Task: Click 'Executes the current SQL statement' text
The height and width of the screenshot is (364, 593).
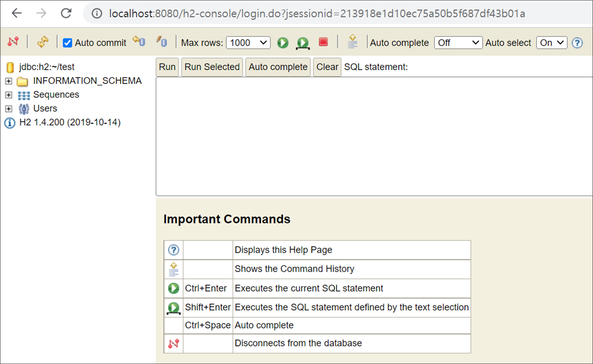Action: coord(309,288)
